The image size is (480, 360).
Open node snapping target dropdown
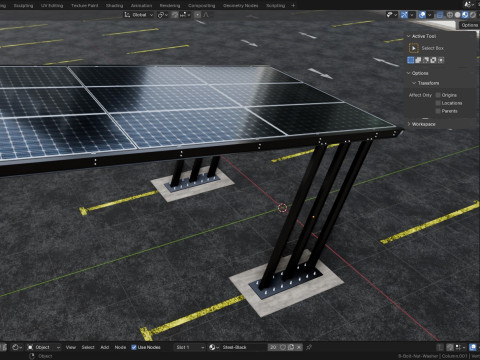coord(460,347)
